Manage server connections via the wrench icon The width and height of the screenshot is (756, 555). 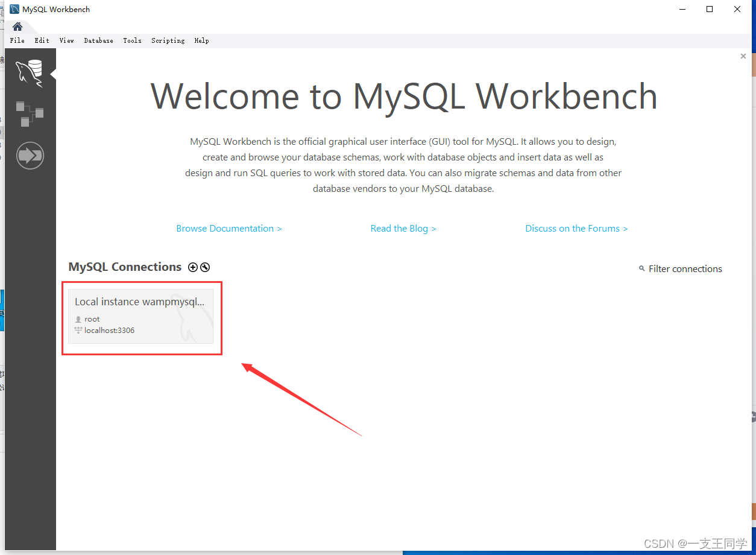point(205,267)
